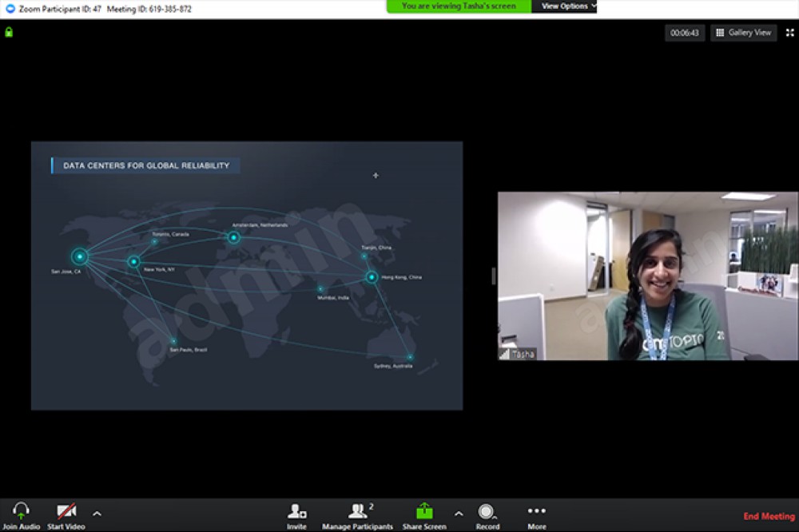Click the Mumbai, India label
Image resolution: width=799 pixels, height=532 pixels.
pyautogui.click(x=333, y=298)
